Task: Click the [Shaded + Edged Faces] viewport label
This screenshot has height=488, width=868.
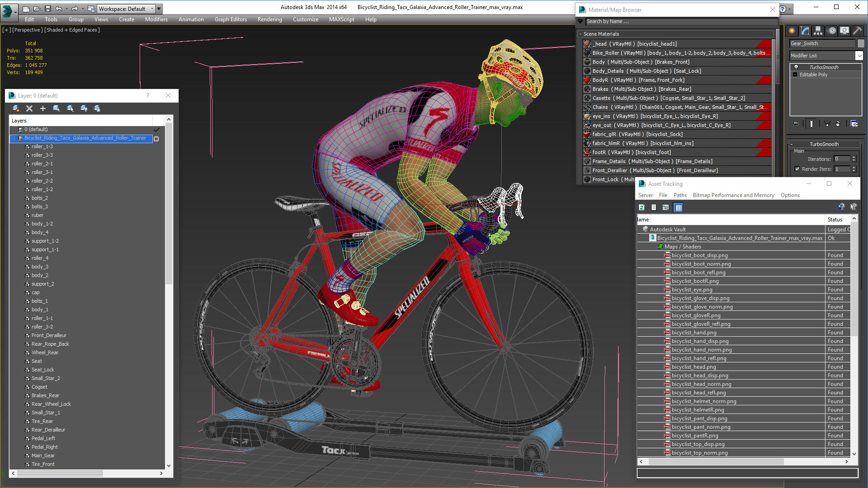Action: pyautogui.click(x=72, y=30)
